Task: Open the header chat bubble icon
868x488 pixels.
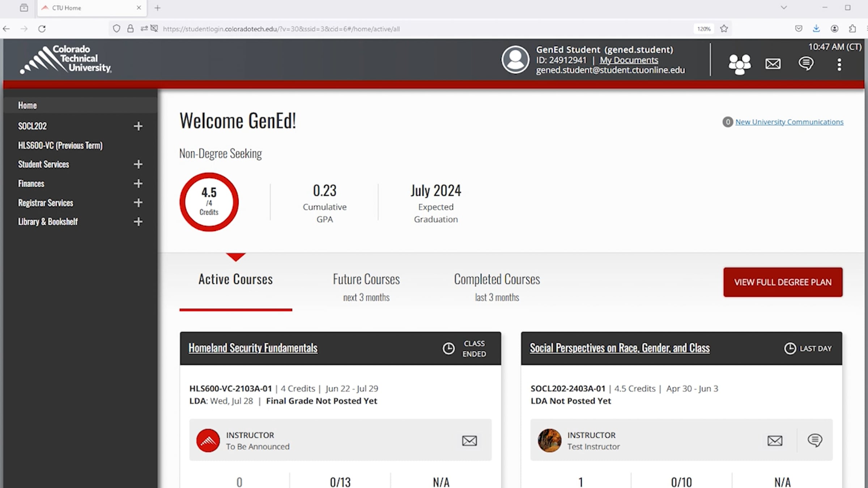Action: pos(806,64)
